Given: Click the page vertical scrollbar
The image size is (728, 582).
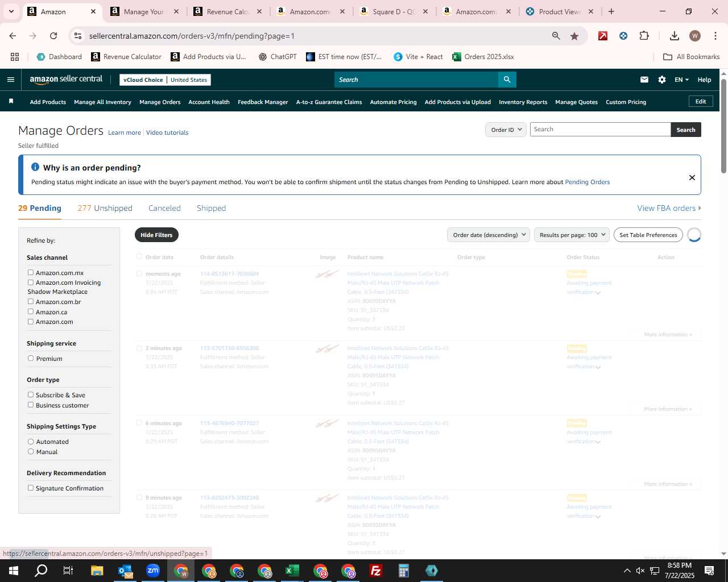Looking at the screenshot, I should 723,126.
